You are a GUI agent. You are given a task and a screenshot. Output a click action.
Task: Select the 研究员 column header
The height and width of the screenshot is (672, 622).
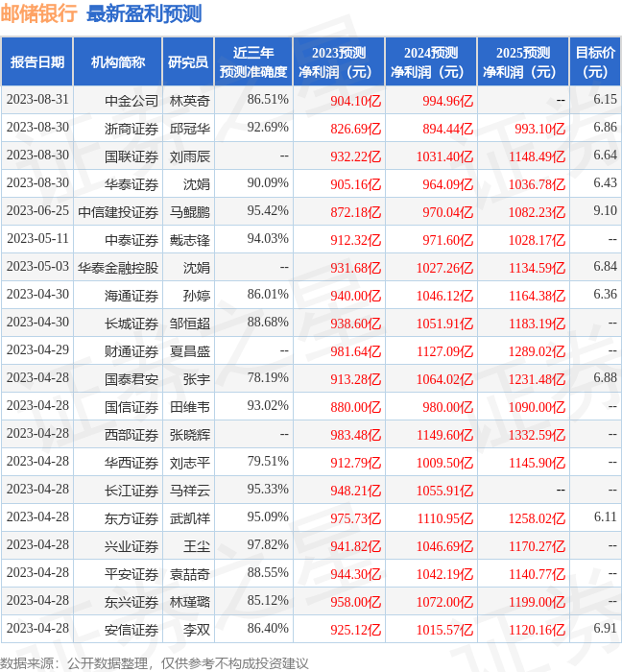coord(188,62)
